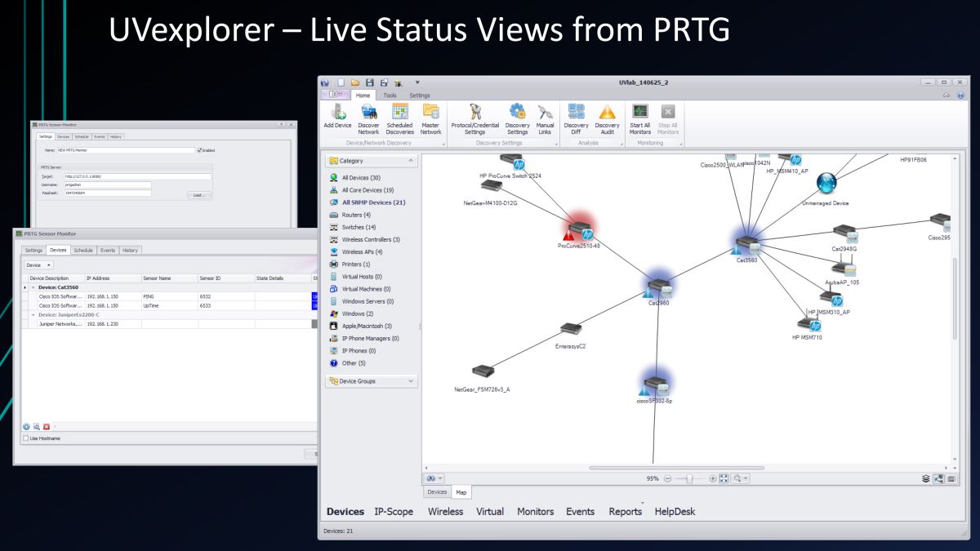Open Scheduled Discoveries

(400, 118)
